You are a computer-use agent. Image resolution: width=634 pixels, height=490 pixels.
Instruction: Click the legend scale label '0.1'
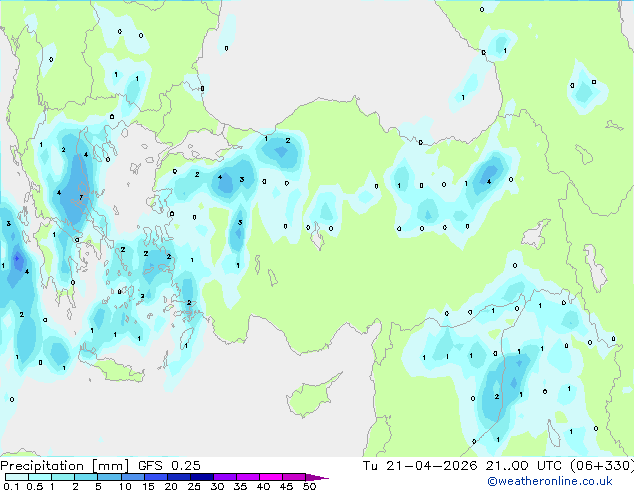point(11,486)
